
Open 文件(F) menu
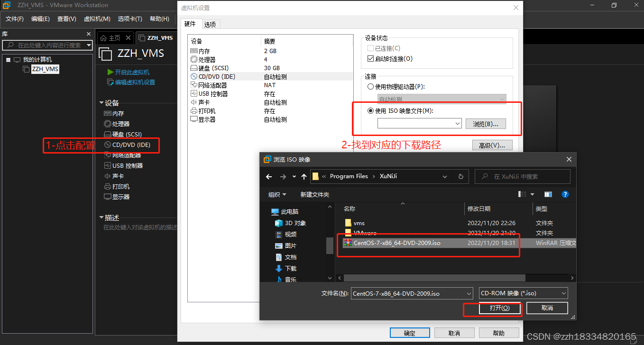coord(15,19)
